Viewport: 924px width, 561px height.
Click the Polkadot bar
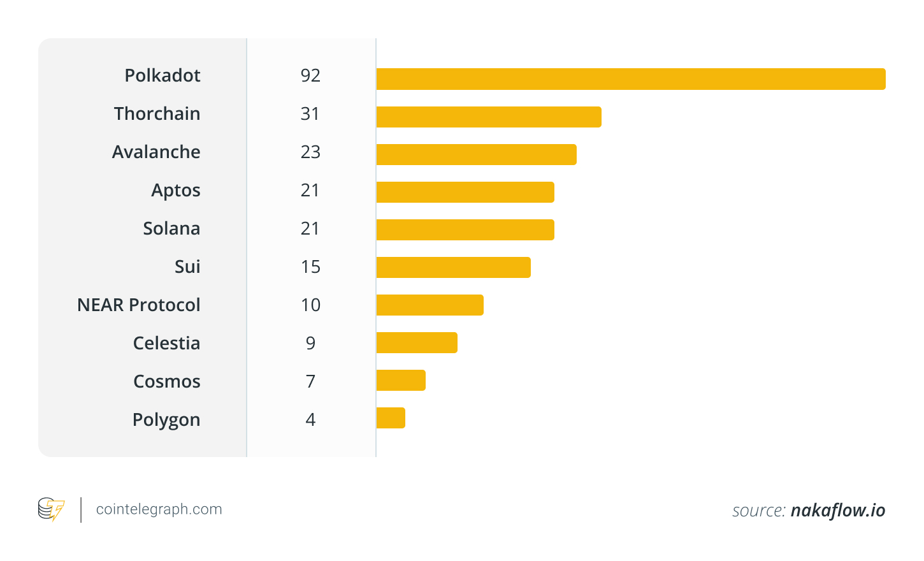click(630, 79)
